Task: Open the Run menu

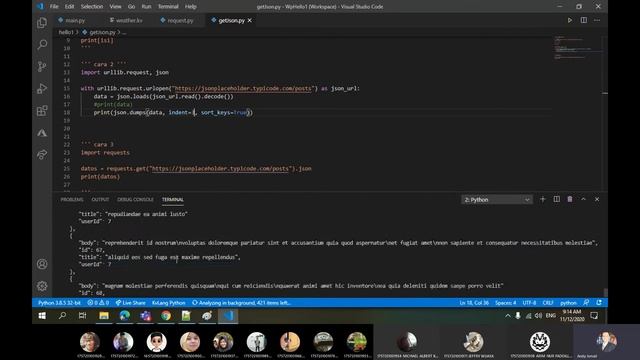Action: 146,7
